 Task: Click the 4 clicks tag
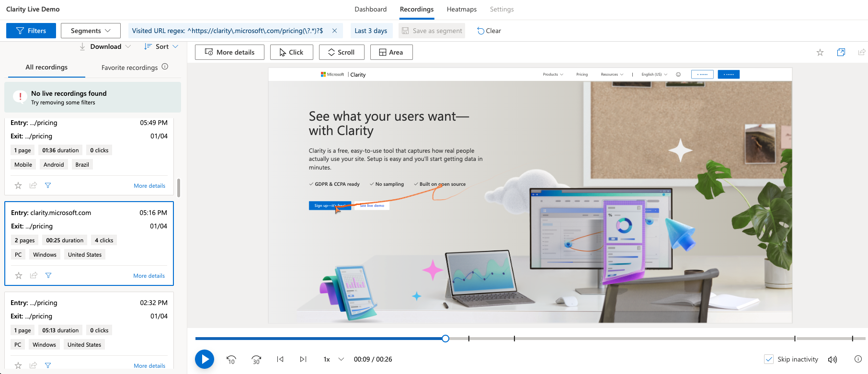pos(104,240)
